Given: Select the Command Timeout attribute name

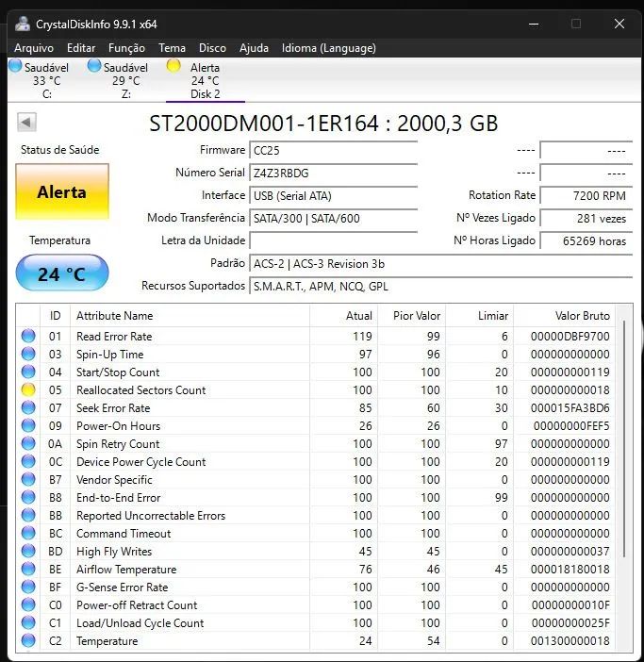Looking at the screenshot, I should pos(124,534).
